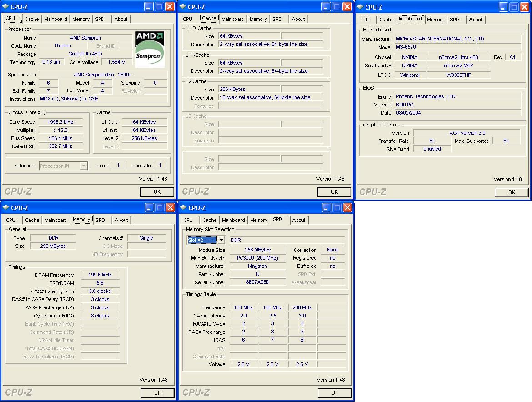532x402 pixels.
Task: Click the Channels # value Single
Action: point(146,238)
